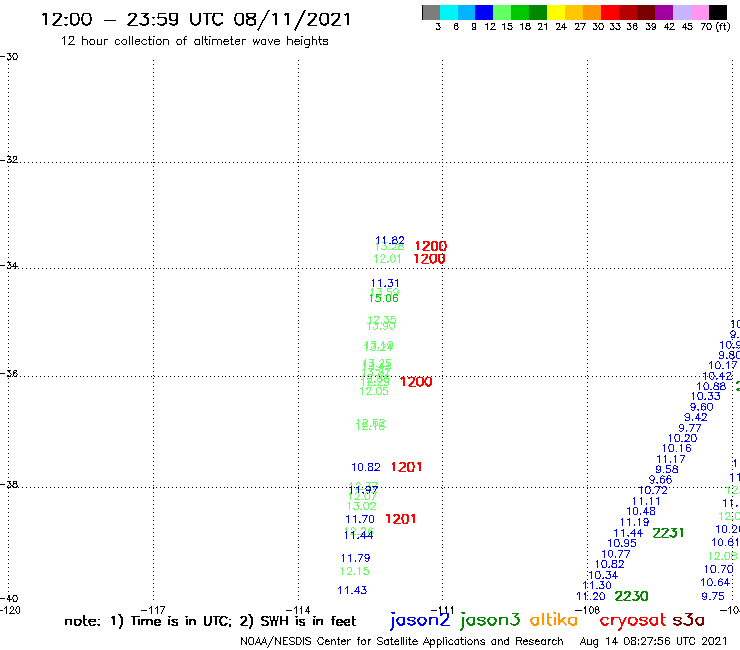The height and width of the screenshot is (650, 740).
Task: Click the dark red 's3a' satellite label
Action: (688, 620)
